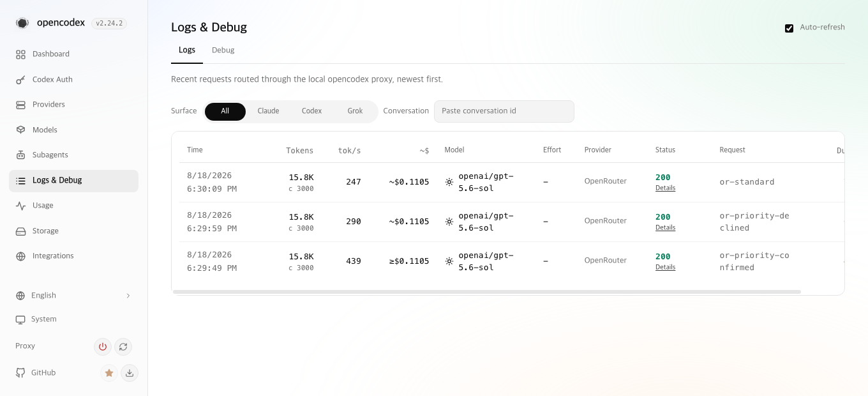
Task: Click the Provider column header
Action: 598,150
